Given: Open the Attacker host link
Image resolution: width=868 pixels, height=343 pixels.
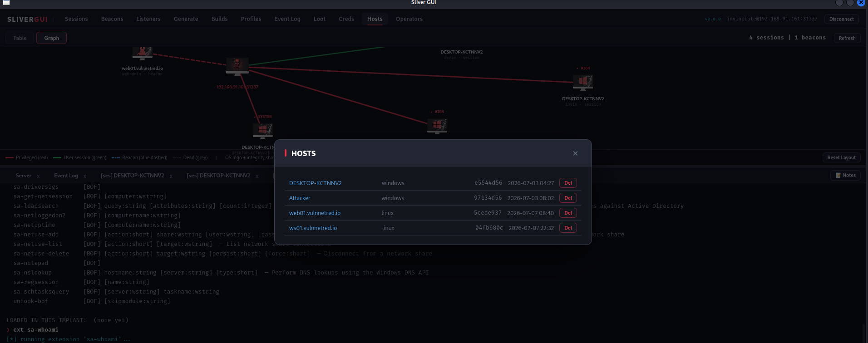Looking at the screenshot, I should click(x=300, y=198).
